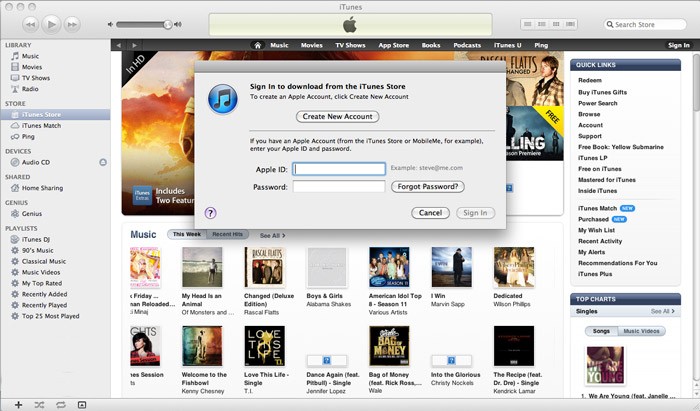Toggle shuffle playback icon
This screenshot has width=700, height=411.
(x=40, y=404)
